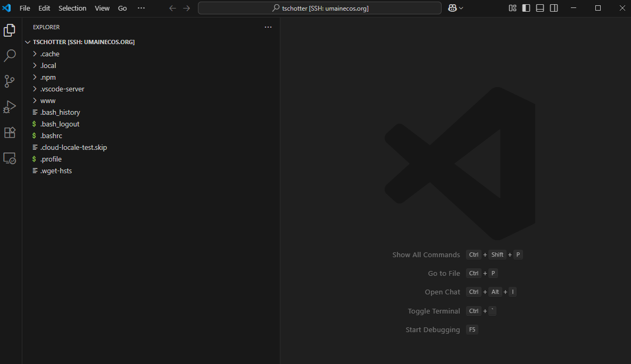
Task: Expand the .npm folder
Action: click(x=151, y=77)
